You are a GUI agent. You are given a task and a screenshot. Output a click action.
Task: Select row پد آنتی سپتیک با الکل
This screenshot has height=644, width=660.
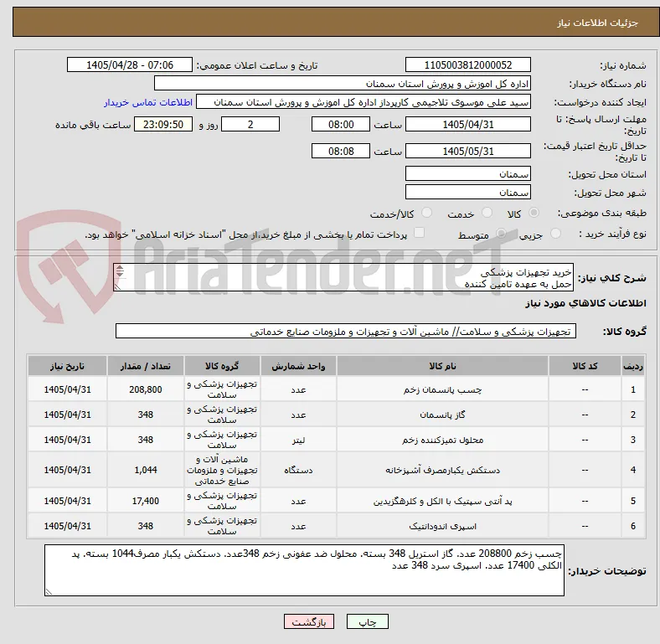point(336,501)
